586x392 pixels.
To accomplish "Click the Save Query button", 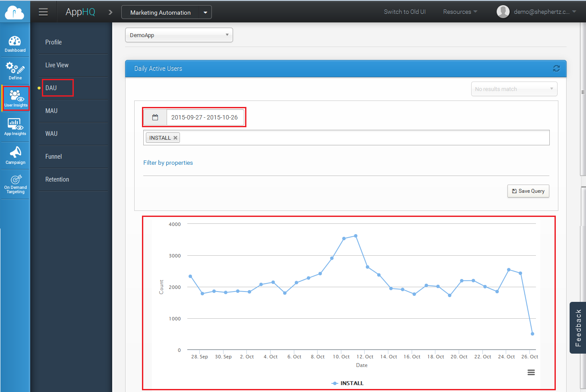I will tap(528, 191).
